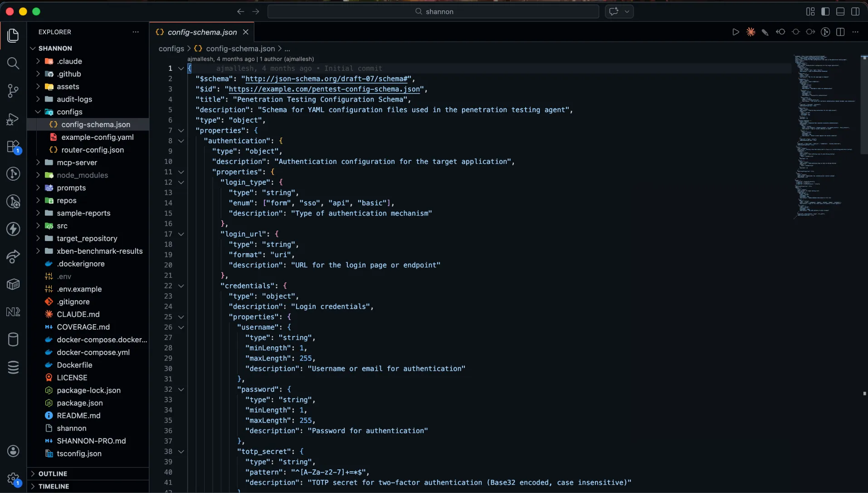
Task: Open the Accounts icon at bottom of sidebar
Action: point(13,451)
